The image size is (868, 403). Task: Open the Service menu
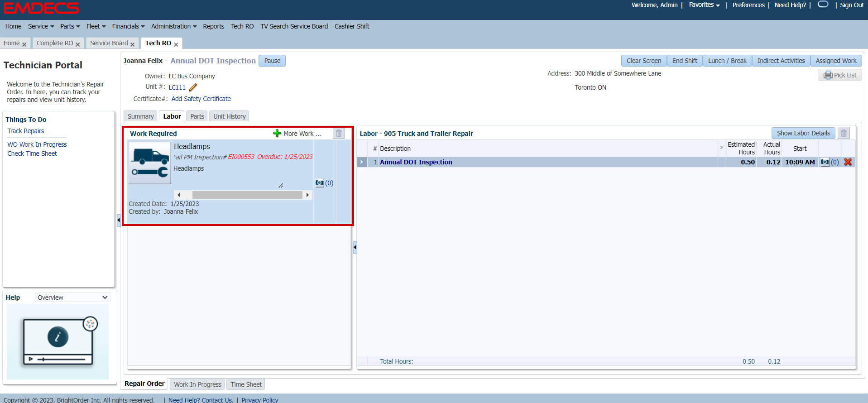click(x=41, y=26)
